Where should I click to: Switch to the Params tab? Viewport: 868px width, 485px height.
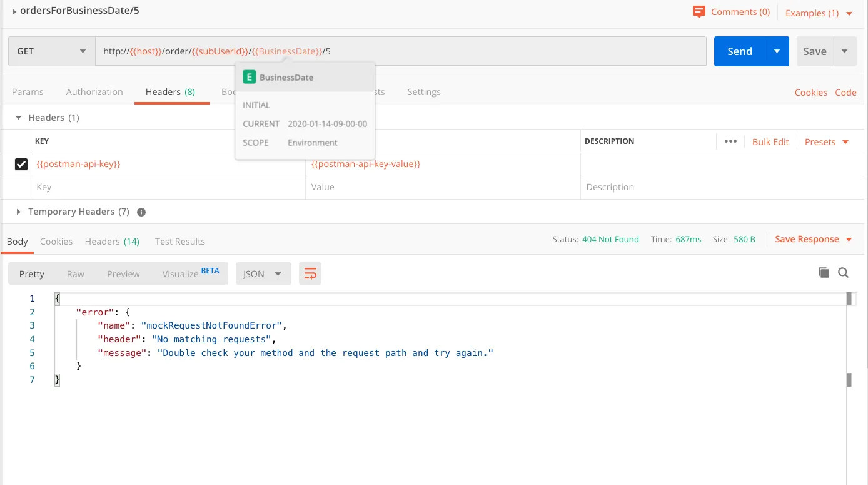pos(28,92)
